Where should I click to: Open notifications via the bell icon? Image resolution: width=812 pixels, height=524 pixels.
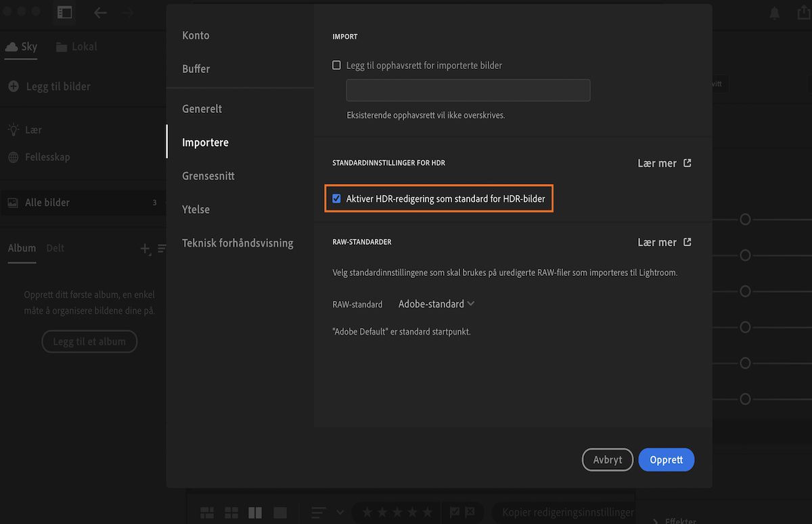click(774, 12)
